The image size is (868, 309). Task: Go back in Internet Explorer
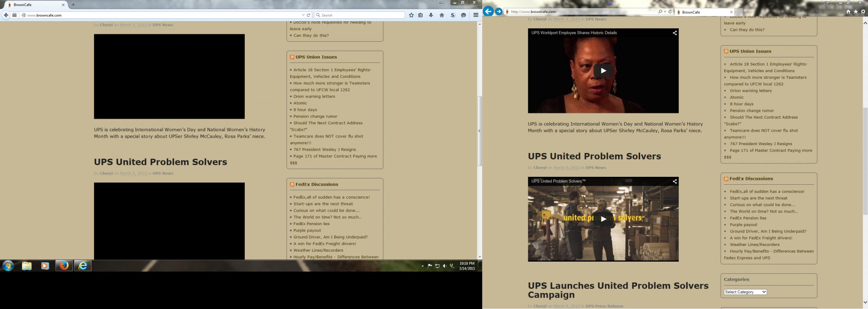[x=489, y=11]
